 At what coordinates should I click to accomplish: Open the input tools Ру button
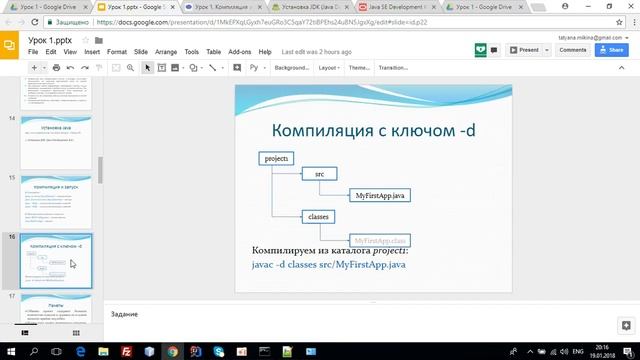click(254, 68)
